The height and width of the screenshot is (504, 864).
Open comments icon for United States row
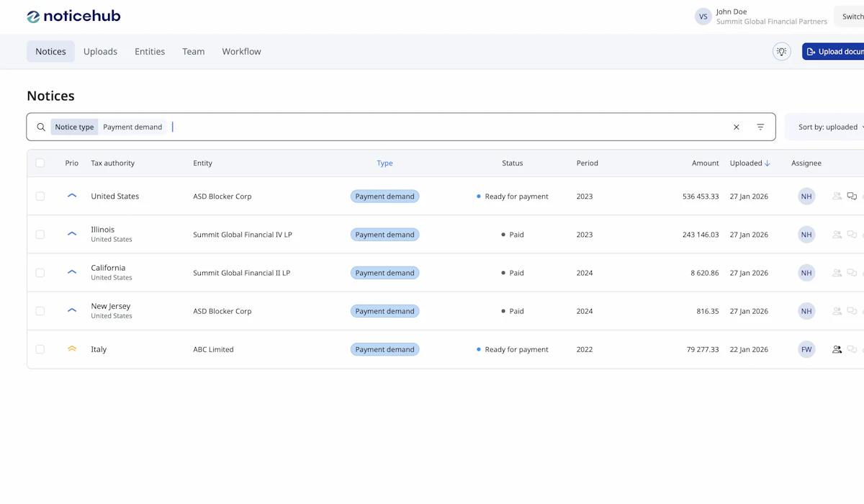[852, 196]
